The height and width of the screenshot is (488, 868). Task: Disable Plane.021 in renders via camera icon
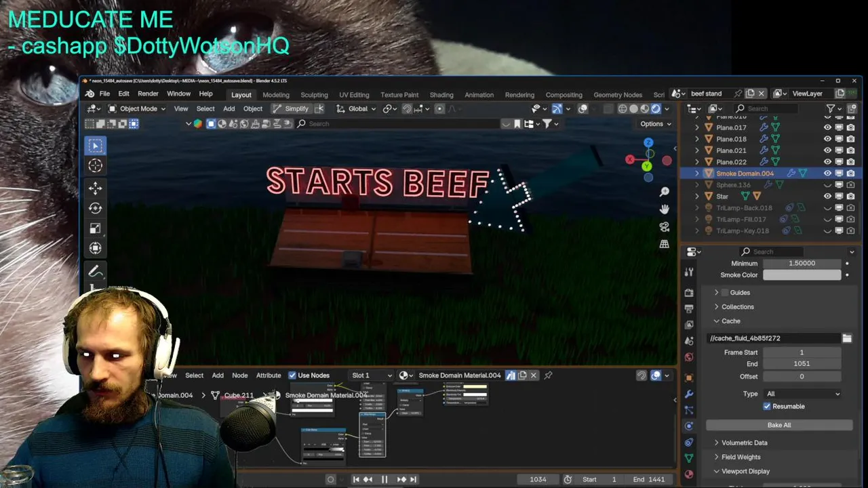(850, 150)
